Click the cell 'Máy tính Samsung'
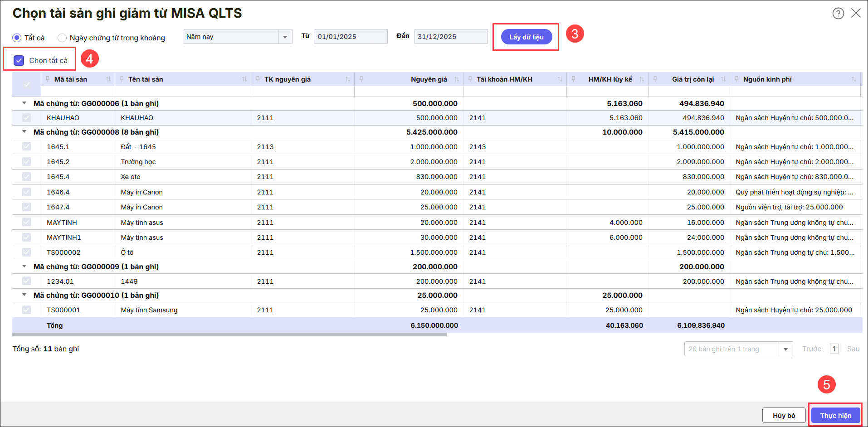Viewport: 868px width, 427px height. tap(149, 310)
